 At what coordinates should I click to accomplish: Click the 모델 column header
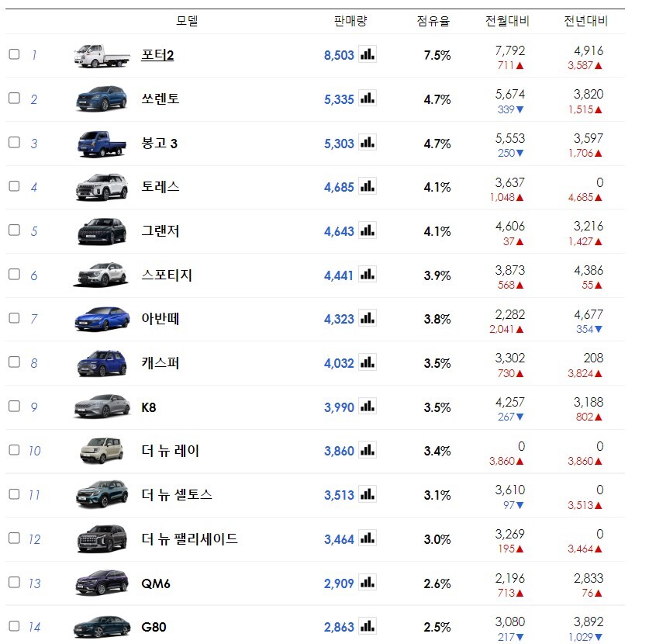point(187,21)
